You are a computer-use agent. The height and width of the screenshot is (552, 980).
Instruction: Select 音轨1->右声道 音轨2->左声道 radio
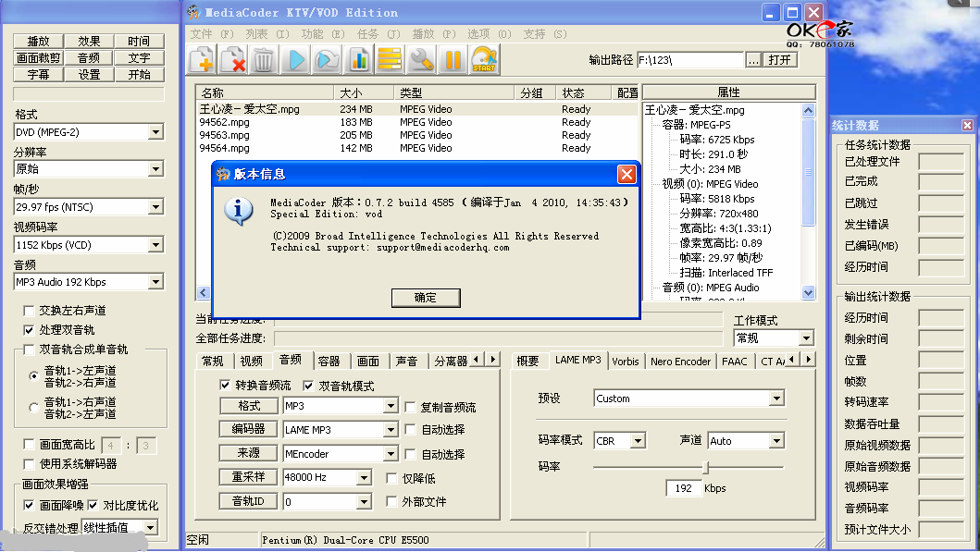(x=33, y=407)
